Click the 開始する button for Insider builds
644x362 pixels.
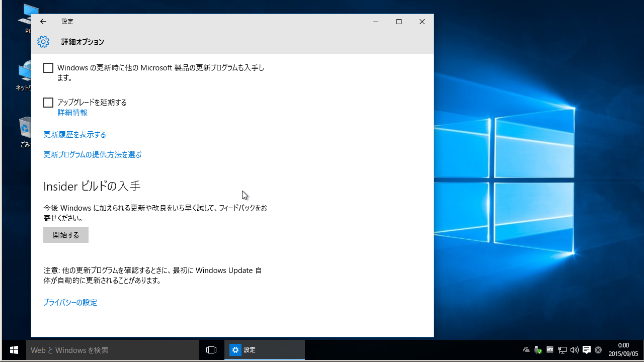66,235
